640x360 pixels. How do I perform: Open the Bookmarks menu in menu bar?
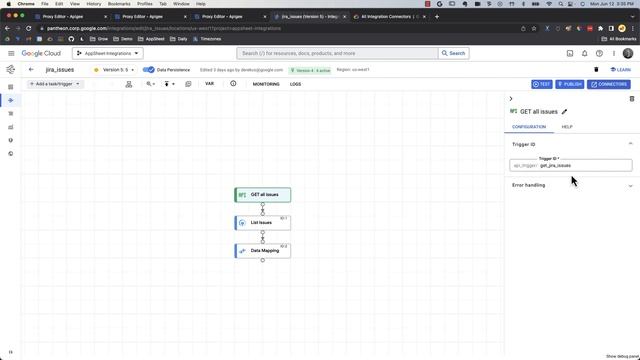coord(119,4)
